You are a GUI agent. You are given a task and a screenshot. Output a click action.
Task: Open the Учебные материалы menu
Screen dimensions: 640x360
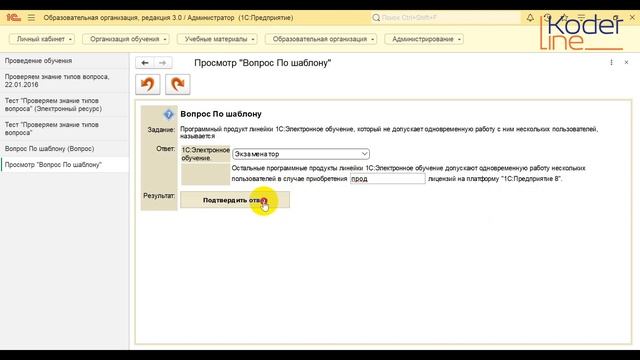coord(217,39)
